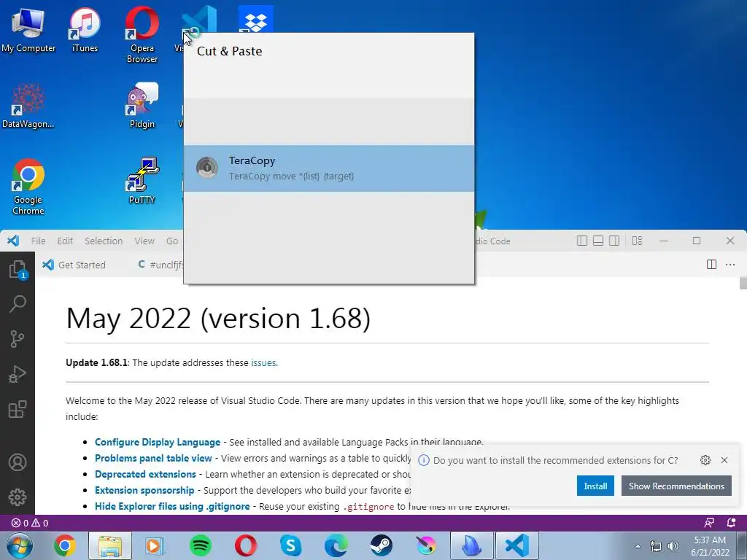Click the Show Recommendations button

(676, 486)
